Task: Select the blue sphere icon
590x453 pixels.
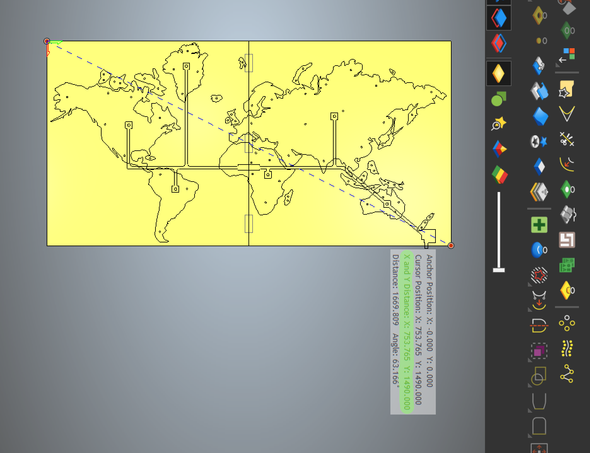Action: (x=539, y=250)
